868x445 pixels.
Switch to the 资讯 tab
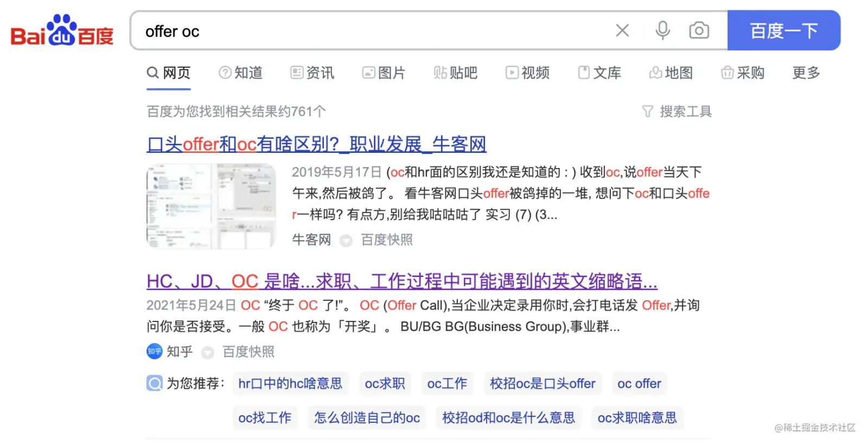(312, 73)
